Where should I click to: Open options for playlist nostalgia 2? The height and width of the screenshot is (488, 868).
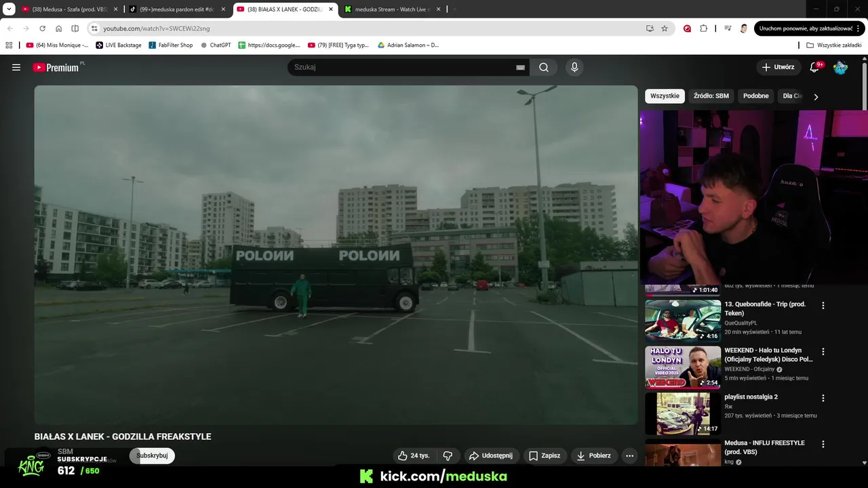[x=823, y=398]
